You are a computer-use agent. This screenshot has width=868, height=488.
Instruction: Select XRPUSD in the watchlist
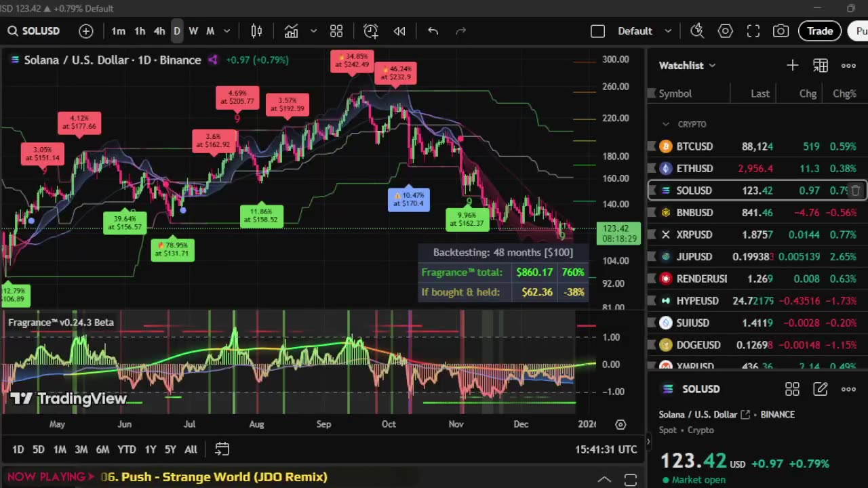[757, 235]
